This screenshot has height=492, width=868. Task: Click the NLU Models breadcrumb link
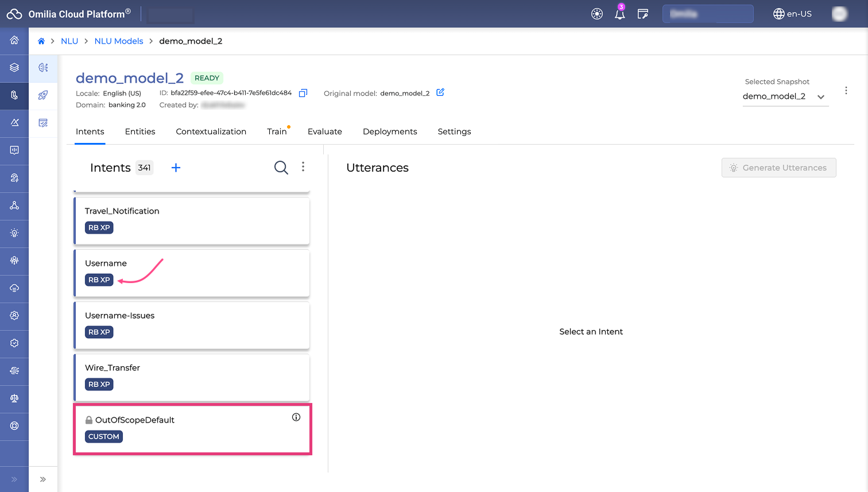(x=119, y=41)
